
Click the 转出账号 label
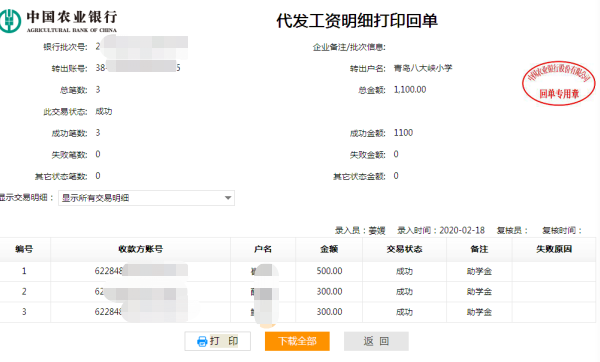coord(69,68)
